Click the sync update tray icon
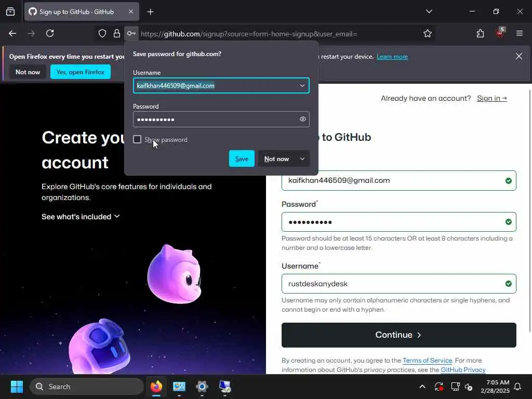 [x=438, y=387]
